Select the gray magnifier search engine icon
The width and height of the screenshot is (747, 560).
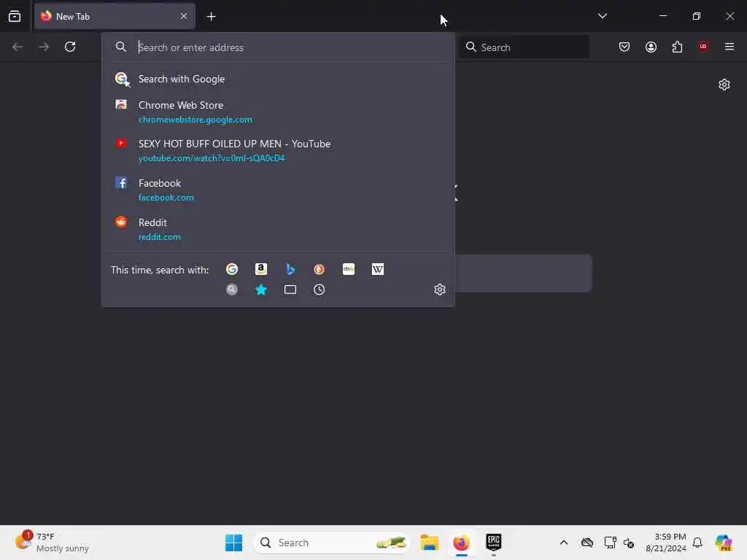(232, 289)
